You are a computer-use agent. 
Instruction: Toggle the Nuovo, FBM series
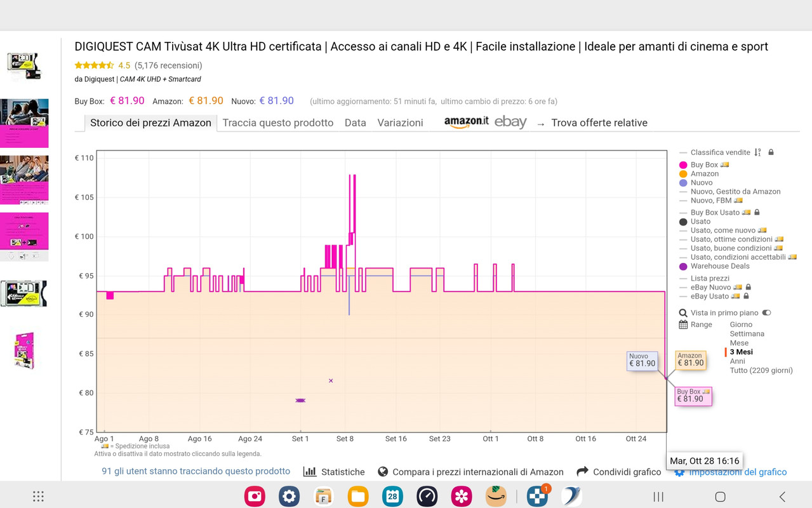pos(710,201)
